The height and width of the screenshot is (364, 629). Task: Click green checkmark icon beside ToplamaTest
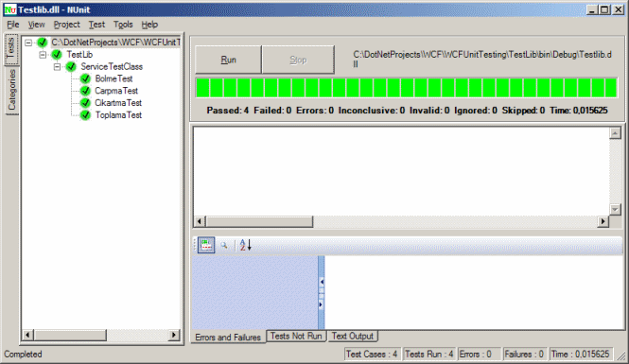pos(85,115)
